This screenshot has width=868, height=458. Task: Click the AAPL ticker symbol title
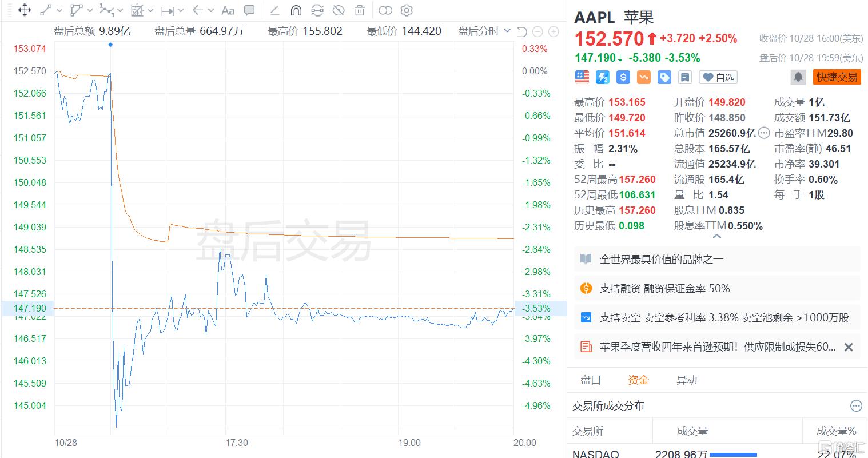pos(594,17)
